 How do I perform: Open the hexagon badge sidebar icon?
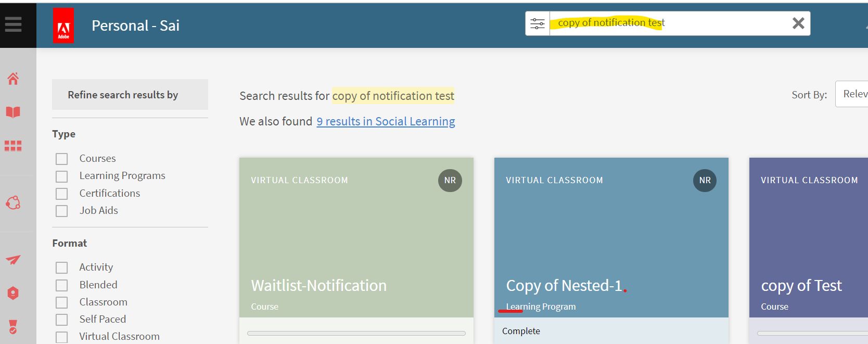(x=13, y=293)
